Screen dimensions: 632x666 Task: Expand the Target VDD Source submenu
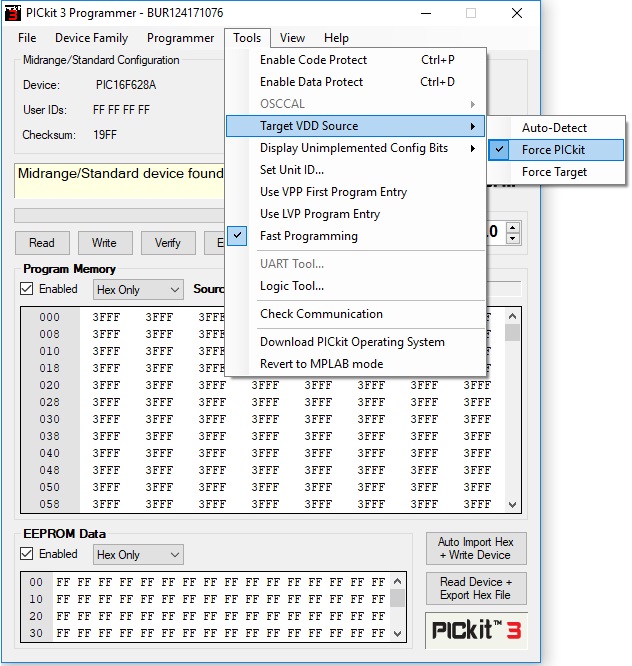(356, 126)
